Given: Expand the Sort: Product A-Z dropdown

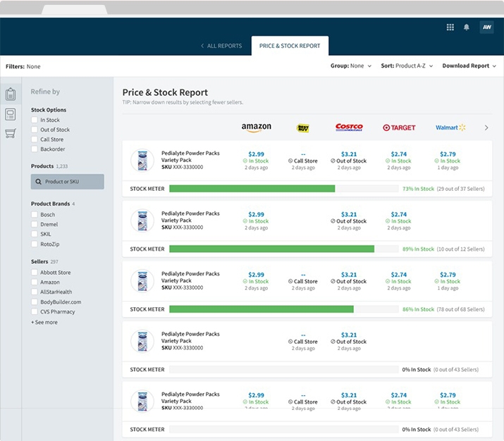Looking at the screenshot, I should point(407,66).
